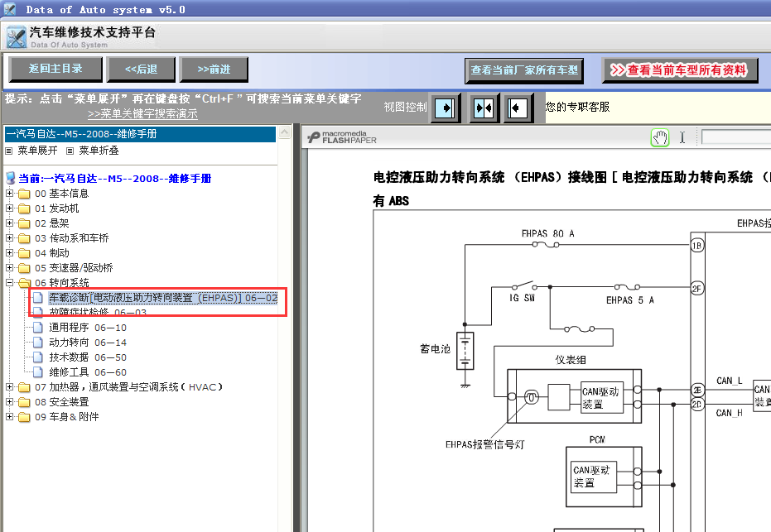Expand the 07 加热器 HVAC folder
The height and width of the screenshot is (532, 771).
pyautogui.click(x=9, y=387)
